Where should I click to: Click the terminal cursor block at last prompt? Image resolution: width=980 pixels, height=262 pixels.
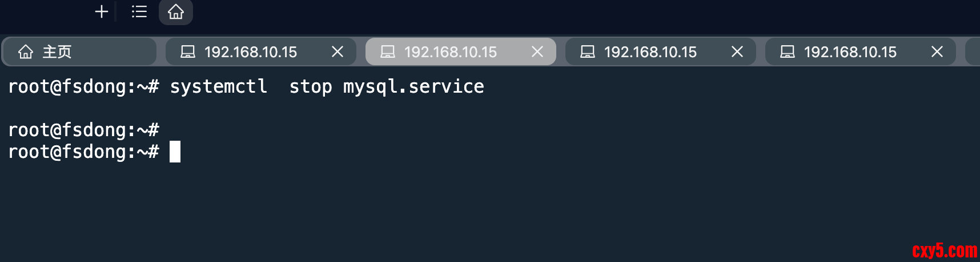tap(175, 152)
